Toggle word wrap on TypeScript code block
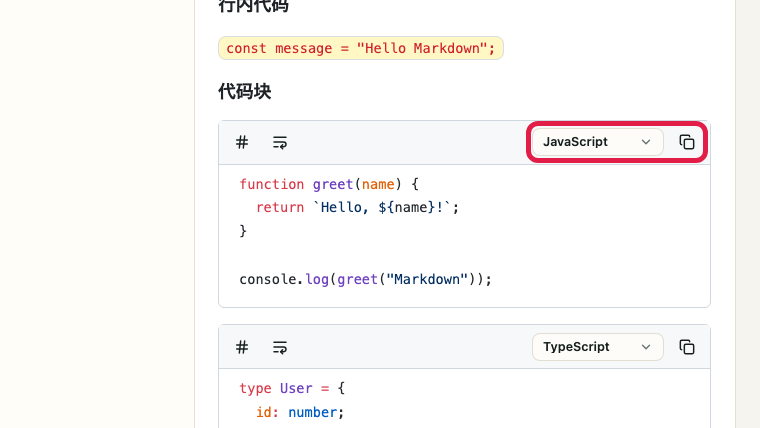This screenshot has width=760, height=428. 280,347
